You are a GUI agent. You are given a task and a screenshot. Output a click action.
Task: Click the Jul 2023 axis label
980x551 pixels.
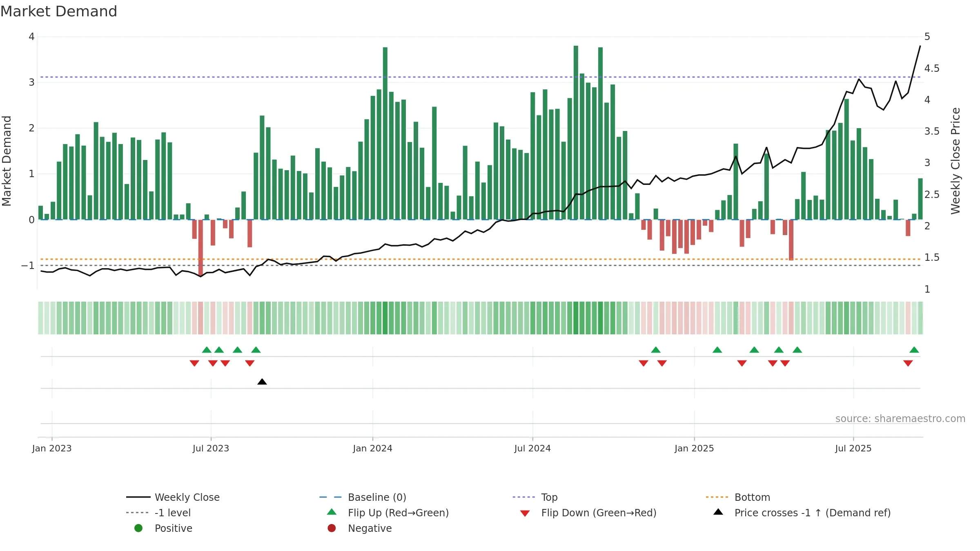pyautogui.click(x=211, y=449)
